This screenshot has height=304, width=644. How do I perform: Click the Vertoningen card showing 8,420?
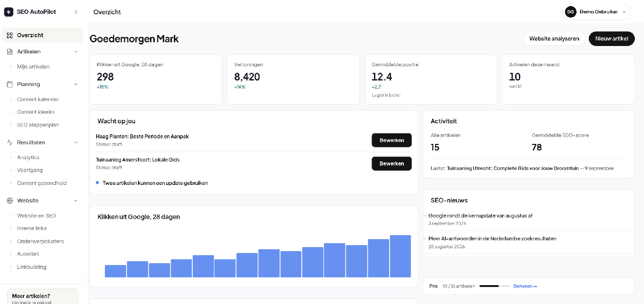[x=293, y=80]
